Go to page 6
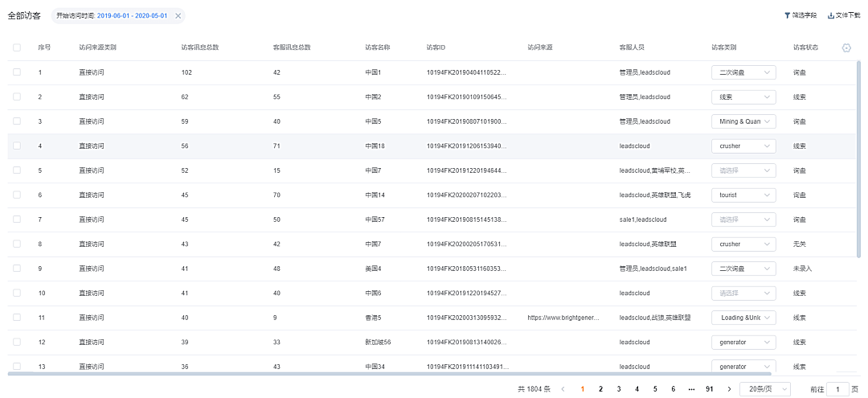The height and width of the screenshot is (398, 868). click(x=674, y=389)
